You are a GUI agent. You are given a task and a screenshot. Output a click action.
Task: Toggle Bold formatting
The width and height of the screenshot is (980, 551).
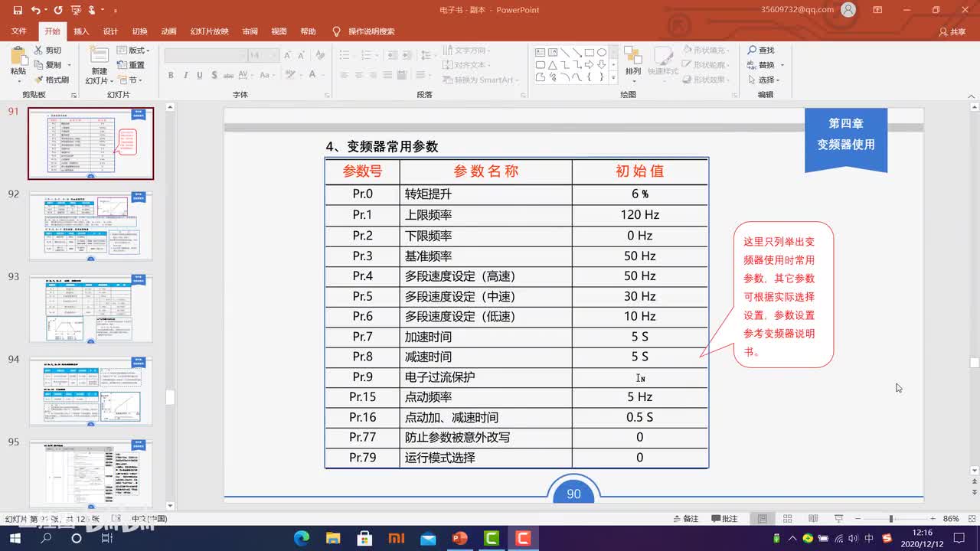171,75
